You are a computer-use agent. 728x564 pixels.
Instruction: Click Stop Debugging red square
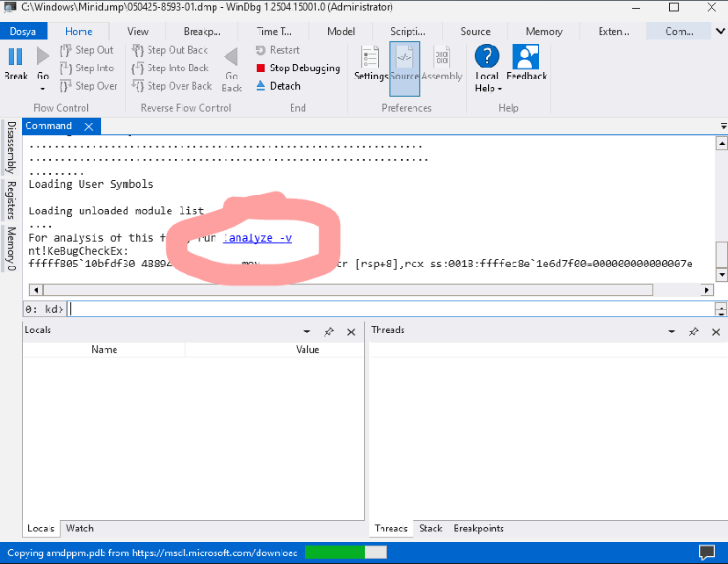260,69
